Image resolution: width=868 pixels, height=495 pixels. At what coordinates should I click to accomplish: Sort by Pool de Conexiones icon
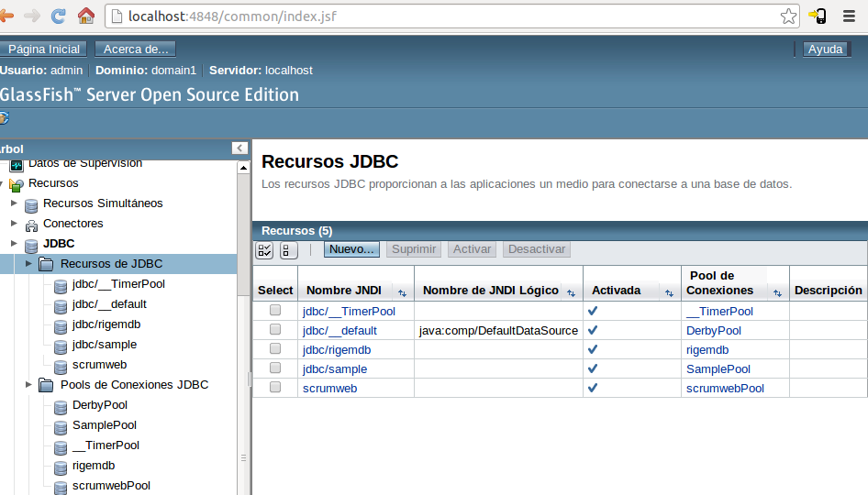pyautogui.click(x=778, y=293)
